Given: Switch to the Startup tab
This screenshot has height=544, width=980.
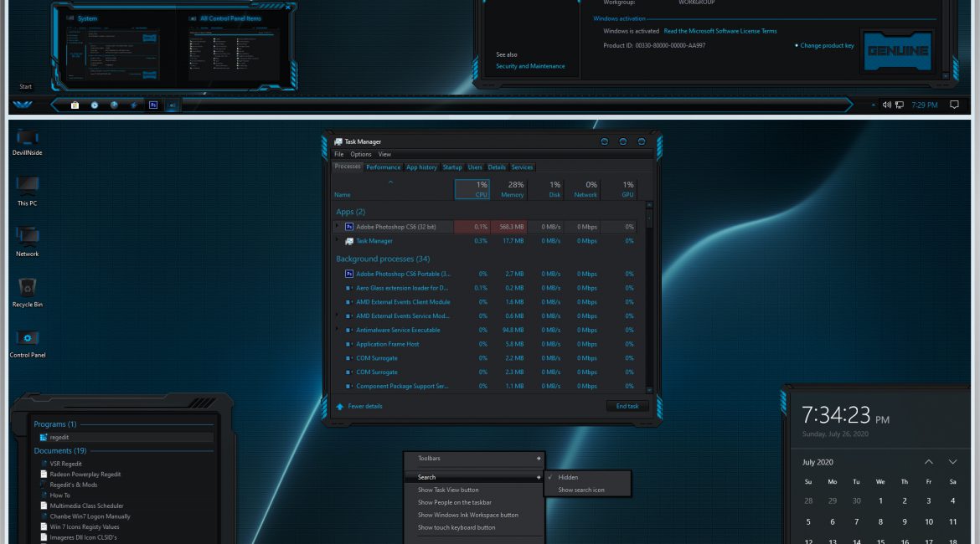Looking at the screenshot, I should click(451, 167).
